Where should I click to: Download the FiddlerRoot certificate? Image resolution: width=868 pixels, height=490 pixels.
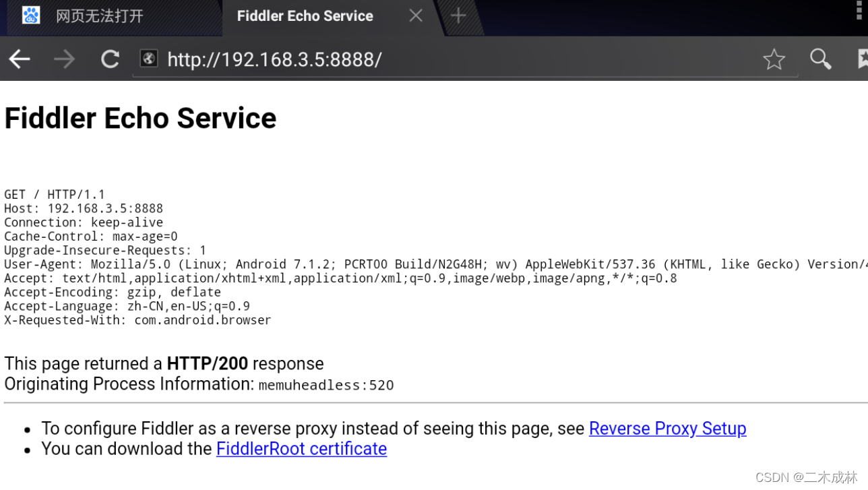coord(301,449)
